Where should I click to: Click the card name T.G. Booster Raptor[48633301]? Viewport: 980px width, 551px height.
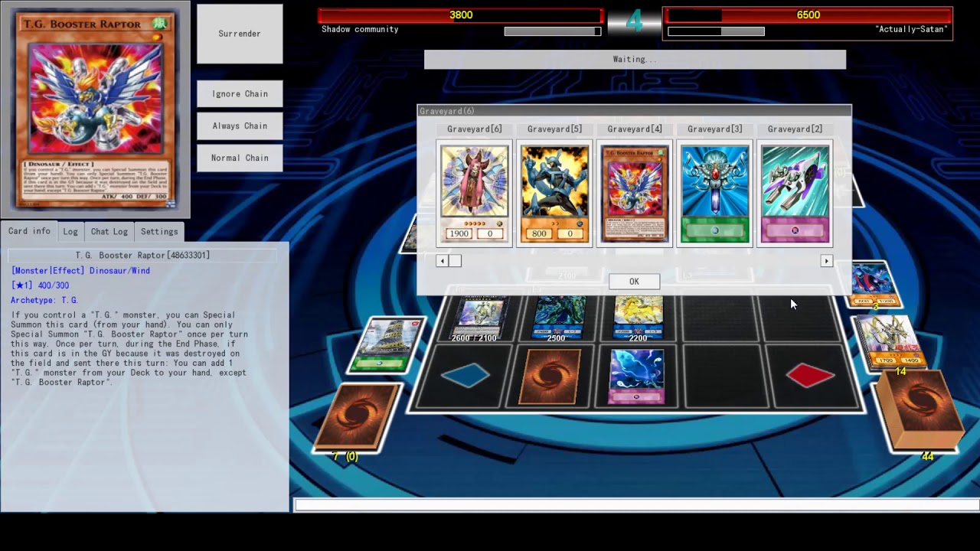coord(142,255)
